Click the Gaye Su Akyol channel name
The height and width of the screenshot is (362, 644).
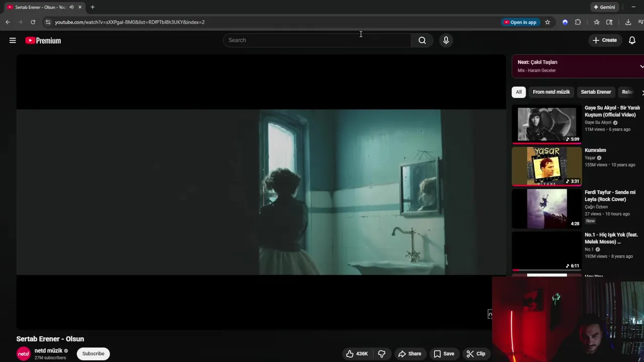598,122
